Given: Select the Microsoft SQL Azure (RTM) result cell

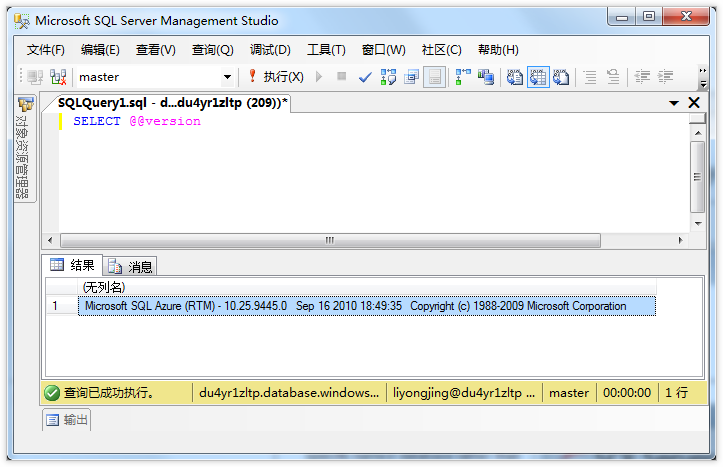Looking at the screenshot, I should pos(367,306).
